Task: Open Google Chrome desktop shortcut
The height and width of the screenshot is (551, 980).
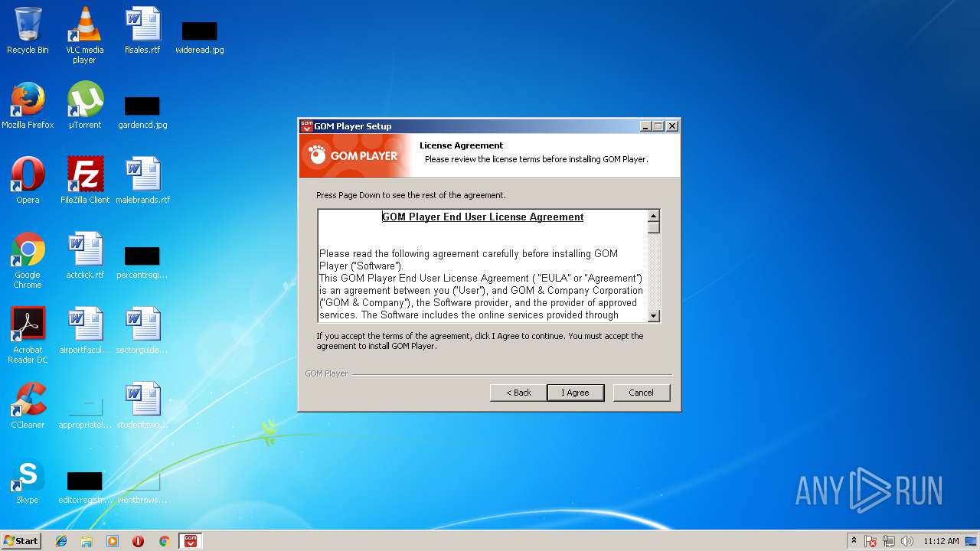Action: 28,260
